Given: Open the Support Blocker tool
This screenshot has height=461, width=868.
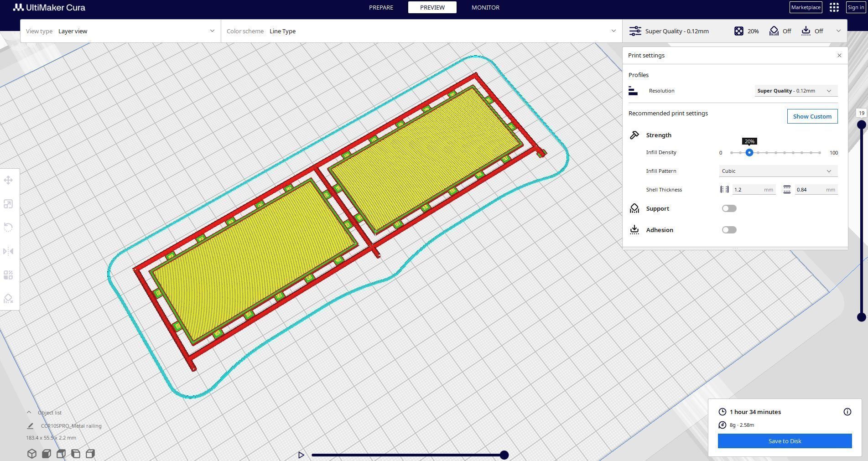Looking at the screenshot, I should [8, 299].
